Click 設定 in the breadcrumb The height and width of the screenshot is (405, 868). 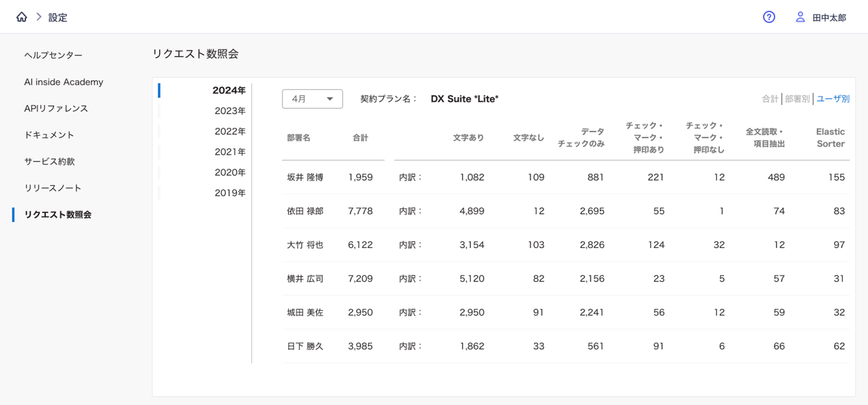tap(58, 18)
